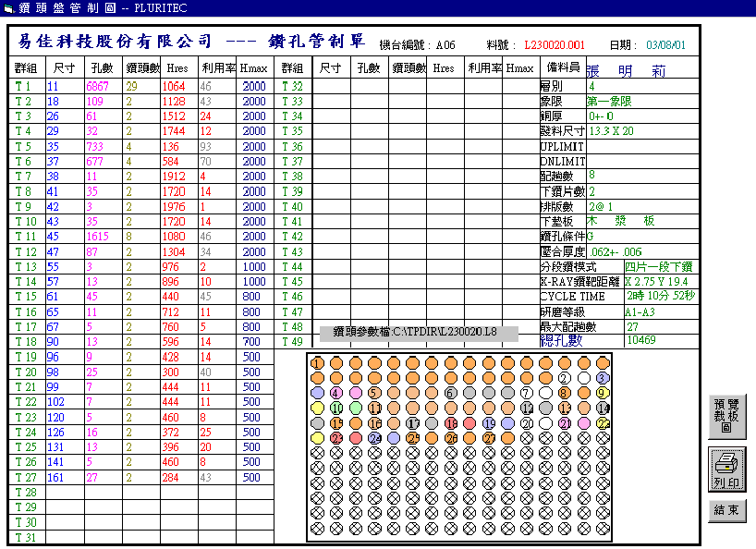Viewport: 756px width, 549px height.
Task: Click the part number L230020.001
Action: 555,45
